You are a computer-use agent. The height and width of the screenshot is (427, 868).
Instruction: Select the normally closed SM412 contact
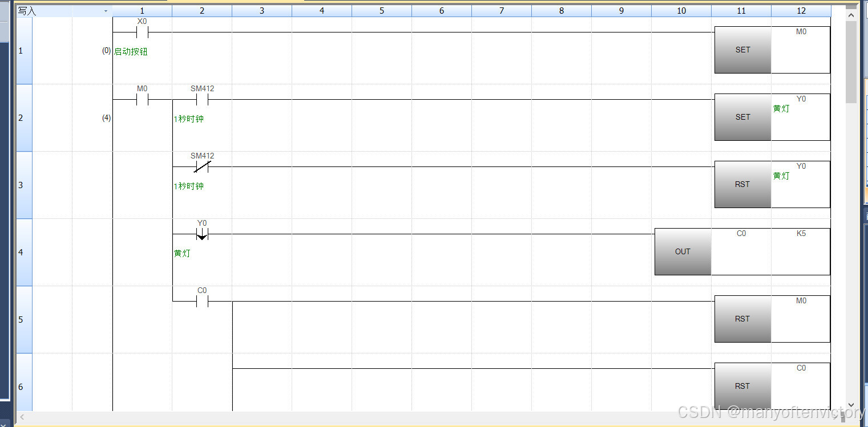(x=202, y=166)
